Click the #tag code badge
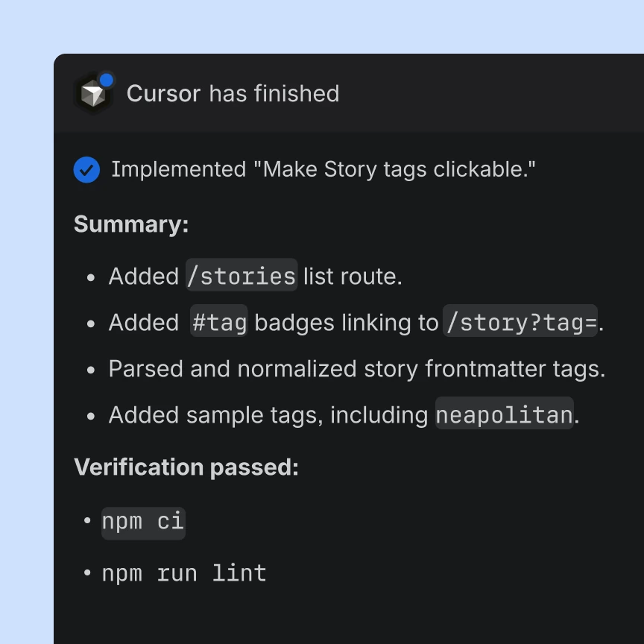Screen dimensions: 644x644 (x=219, y=321)
